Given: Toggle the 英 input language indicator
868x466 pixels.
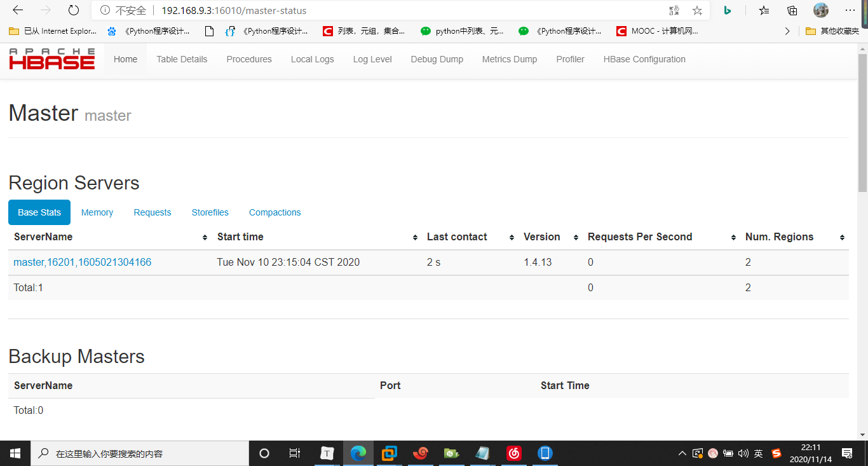Looking at the screenshot, I should 759,453.
